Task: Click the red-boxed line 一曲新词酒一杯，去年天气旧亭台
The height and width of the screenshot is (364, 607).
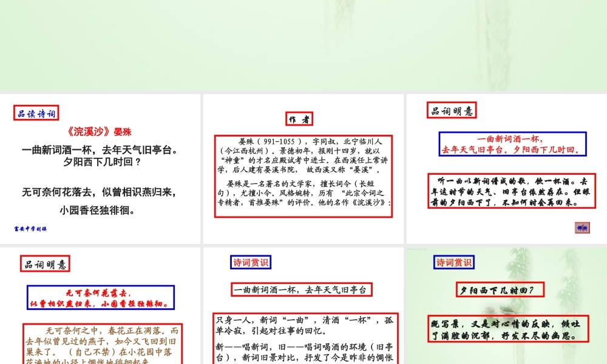Action: pos(302,289)
